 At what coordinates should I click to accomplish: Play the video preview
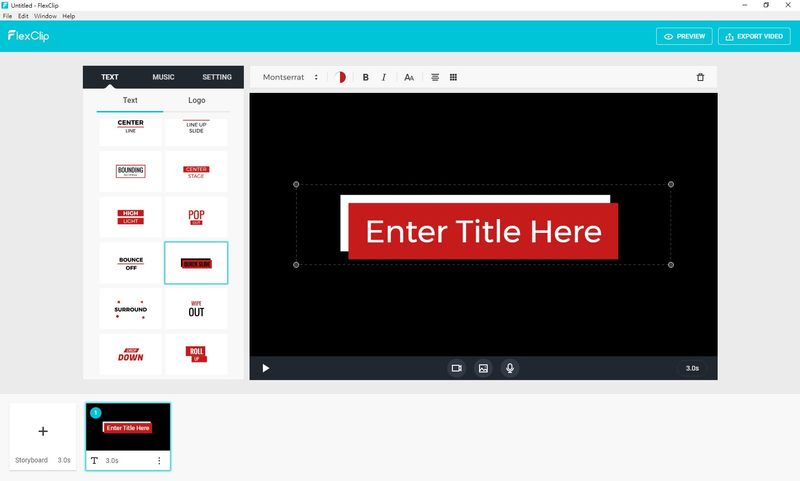pyautogui.click(x=266, y=368)
